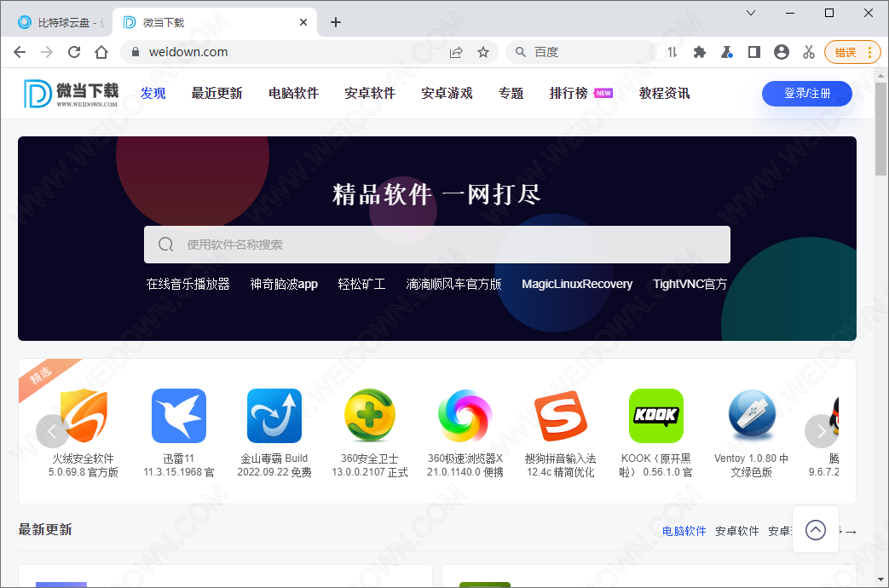Open a new browser tab
This screenshot has height=588, width=889.
pyautogui.click(x=336, y=22)
